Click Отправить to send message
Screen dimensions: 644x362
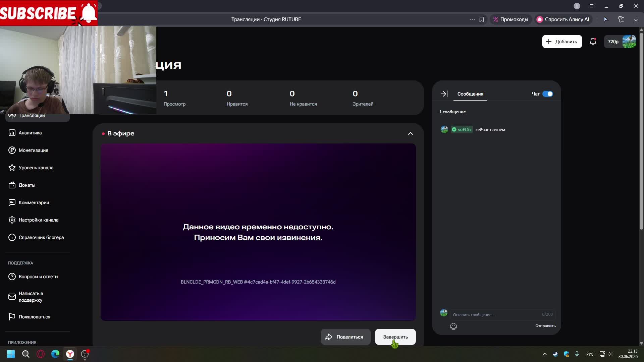click(x=545, y=326)
